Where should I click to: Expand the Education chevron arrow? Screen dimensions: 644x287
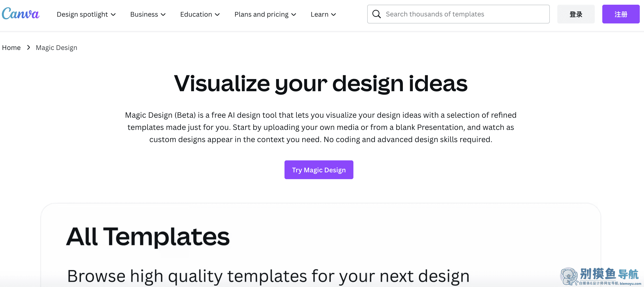click(x=217, y=15)
